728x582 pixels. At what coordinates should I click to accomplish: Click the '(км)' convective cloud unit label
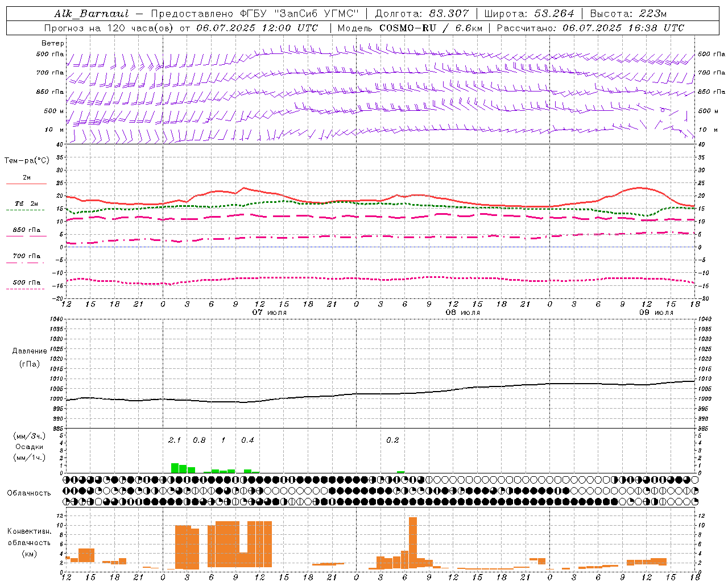pos(30,554)
